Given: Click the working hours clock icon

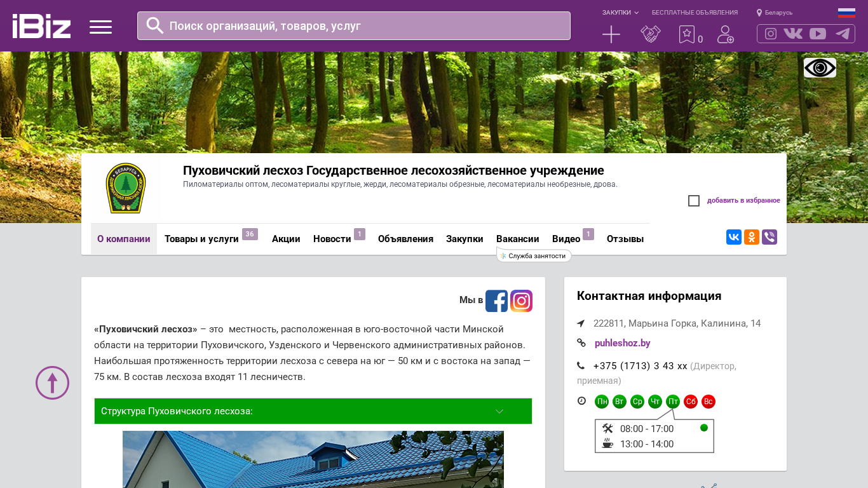Looking at the screenshot, I should click(581, 401).
